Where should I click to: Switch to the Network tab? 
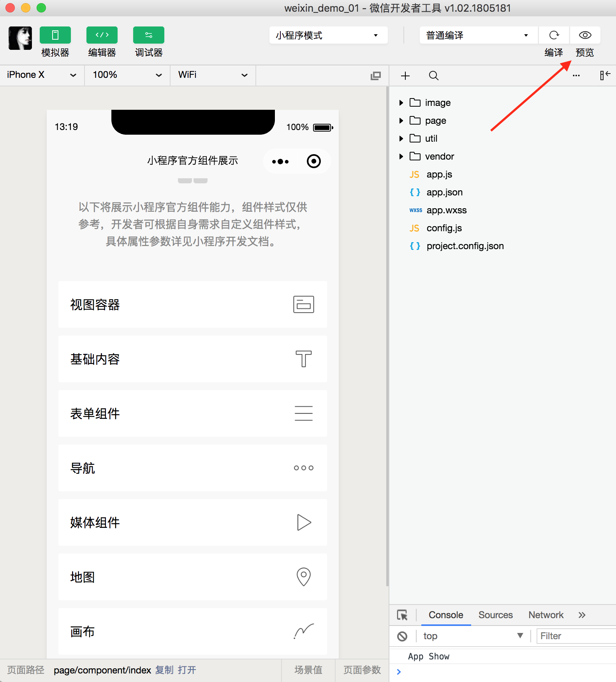pos(546,615)
